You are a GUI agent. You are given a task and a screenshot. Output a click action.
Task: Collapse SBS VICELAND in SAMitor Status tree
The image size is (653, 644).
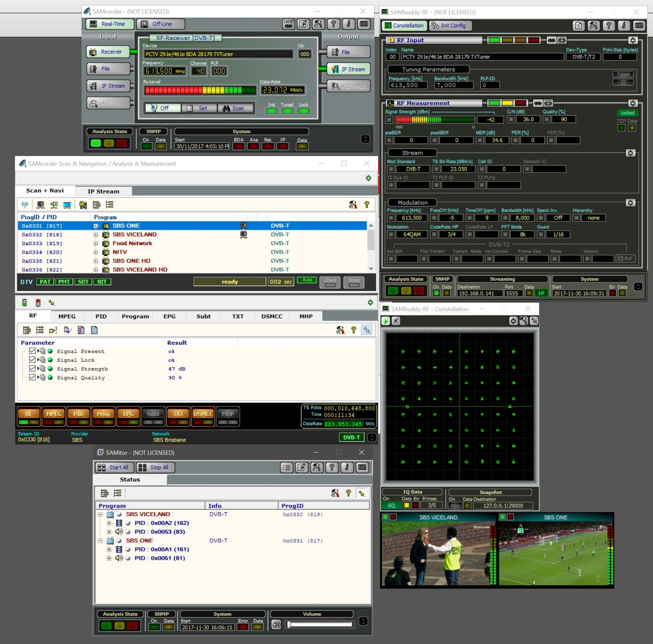[100, 515]
